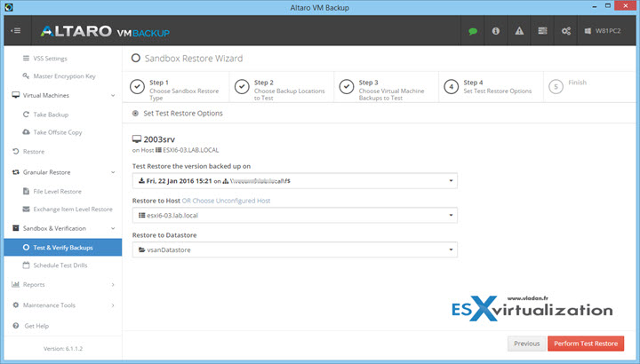Screen dimensions: 640x364
Task: Go to Step 3 Choose Virtual Machine Backups
Action: [386, 87]
